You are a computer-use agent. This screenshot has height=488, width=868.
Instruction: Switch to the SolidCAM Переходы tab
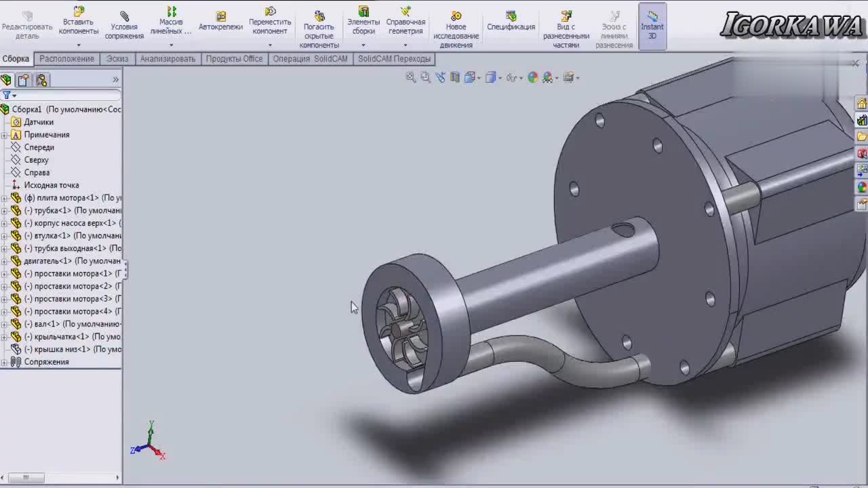coord(394,59)
